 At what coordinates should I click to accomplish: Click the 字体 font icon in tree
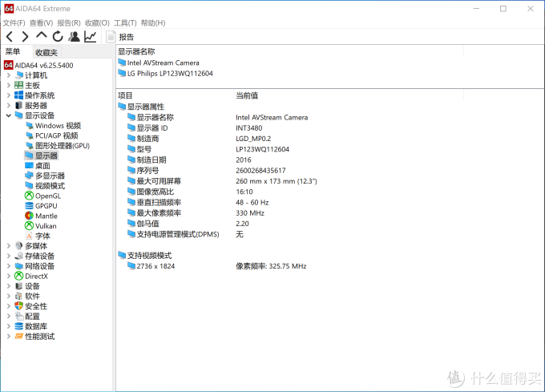29,236
